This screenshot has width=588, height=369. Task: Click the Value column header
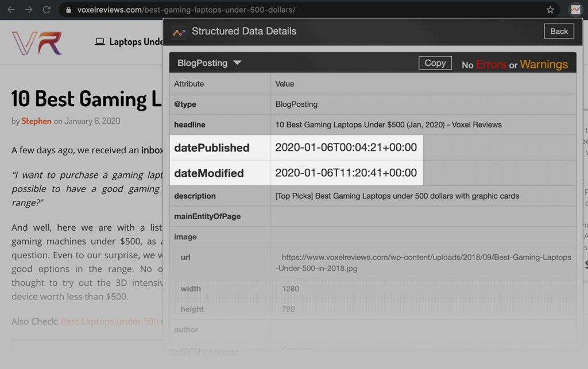click(285, 84)
